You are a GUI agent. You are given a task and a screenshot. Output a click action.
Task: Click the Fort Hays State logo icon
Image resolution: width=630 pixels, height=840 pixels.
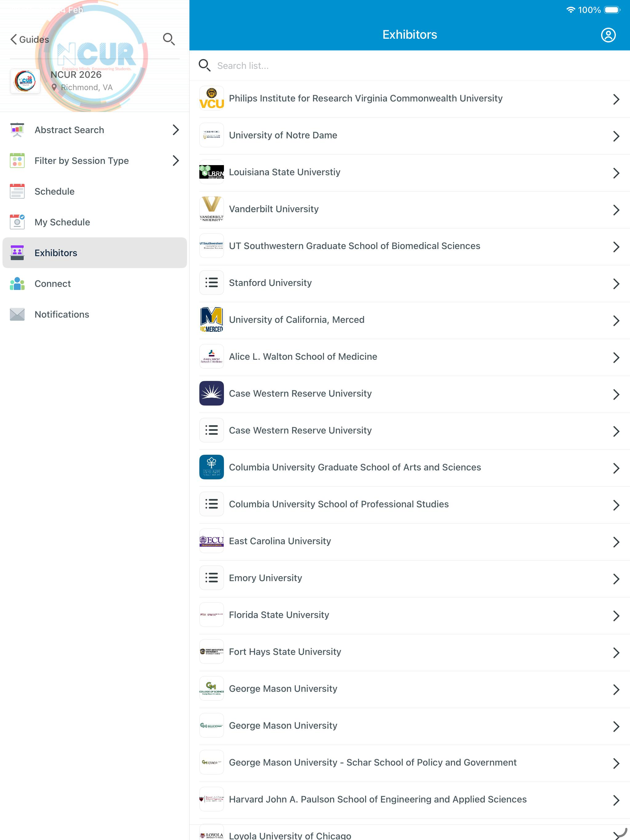point(212,652)
